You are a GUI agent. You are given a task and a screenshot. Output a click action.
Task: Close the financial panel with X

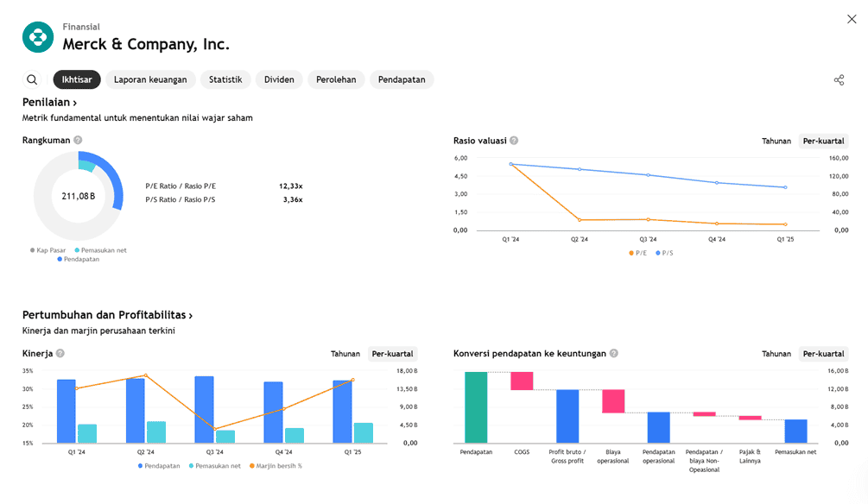click(852, 19)
